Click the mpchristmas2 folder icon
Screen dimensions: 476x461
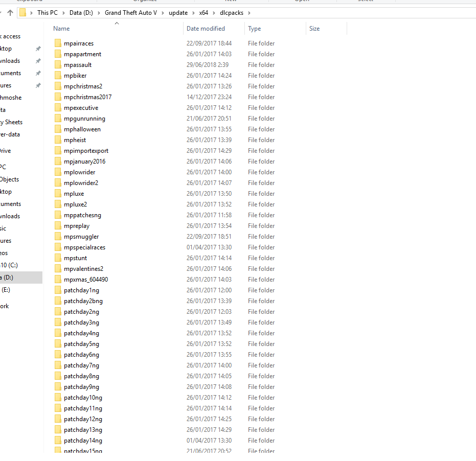point(58,86)
